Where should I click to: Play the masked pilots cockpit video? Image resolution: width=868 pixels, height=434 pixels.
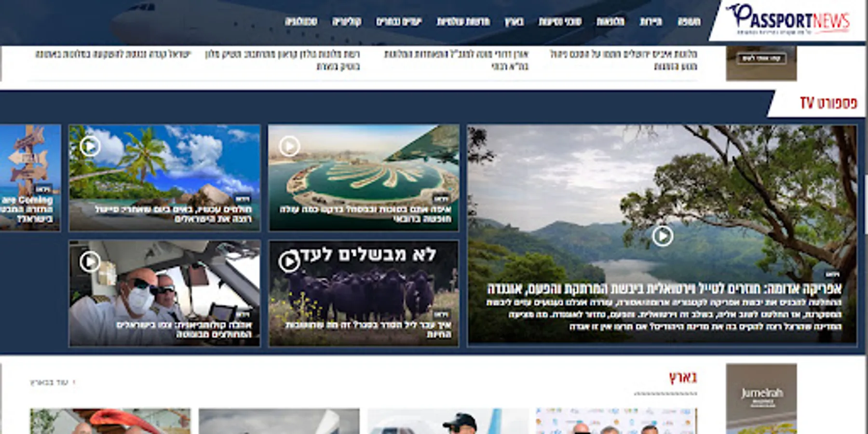90,262
